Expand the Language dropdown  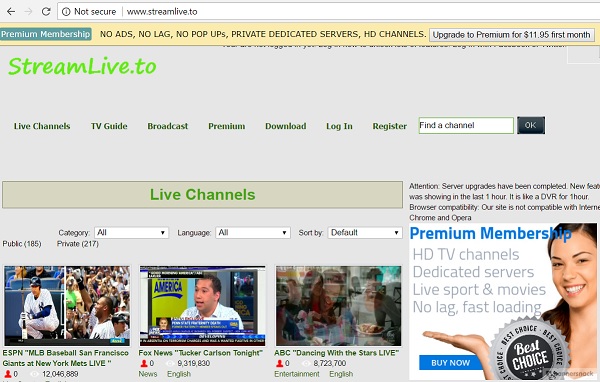point(253,233)
